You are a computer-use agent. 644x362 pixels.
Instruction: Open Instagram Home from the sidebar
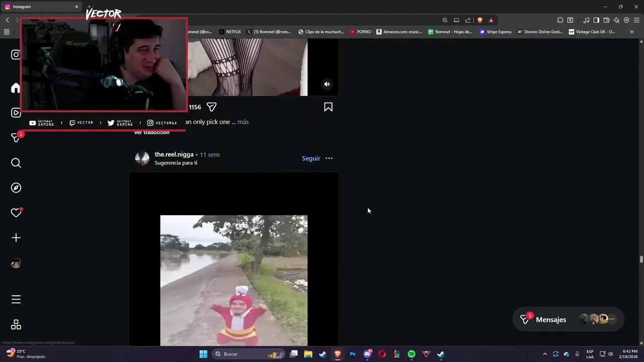[16, 88]
